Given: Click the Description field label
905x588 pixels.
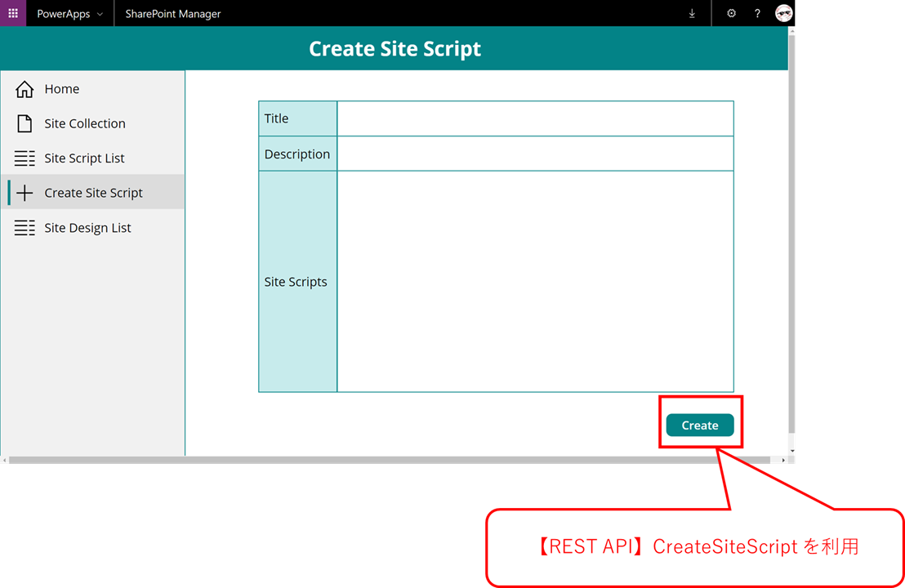Looking at the screenshot, I should click(x=297, y=154).
